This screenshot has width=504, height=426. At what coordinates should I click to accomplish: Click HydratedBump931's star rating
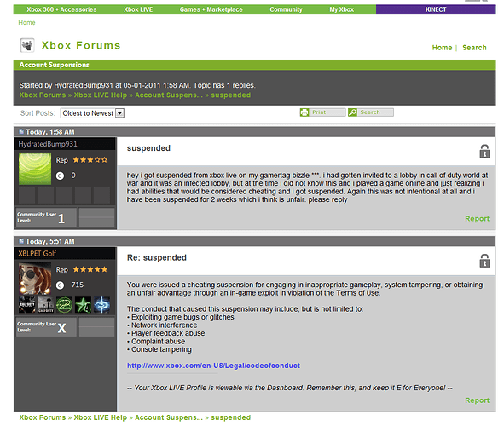(x=90, y=160)
